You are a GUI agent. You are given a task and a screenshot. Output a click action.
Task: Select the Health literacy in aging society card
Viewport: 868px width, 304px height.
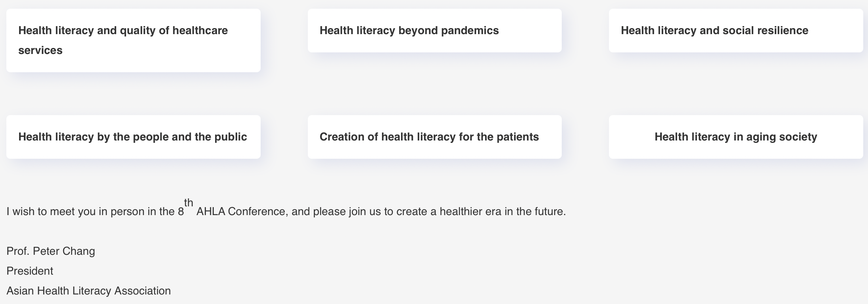click(x=736, y=137)
